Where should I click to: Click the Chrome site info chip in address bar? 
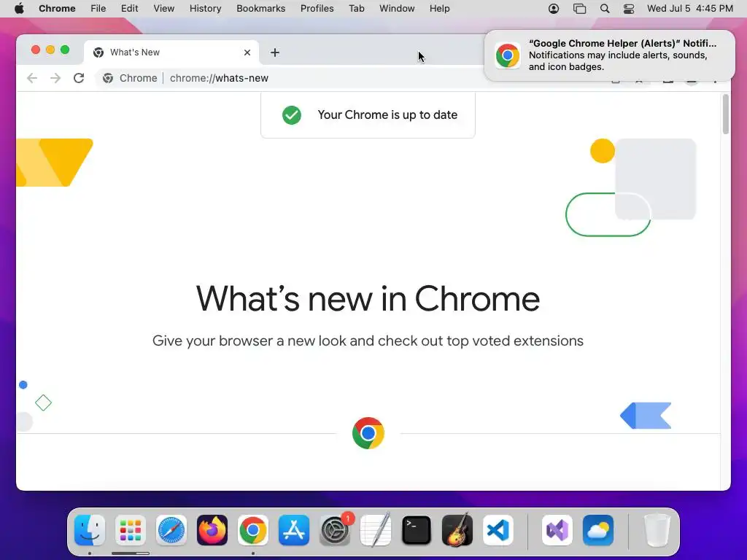pyautogui.click(x=130, y=78)
